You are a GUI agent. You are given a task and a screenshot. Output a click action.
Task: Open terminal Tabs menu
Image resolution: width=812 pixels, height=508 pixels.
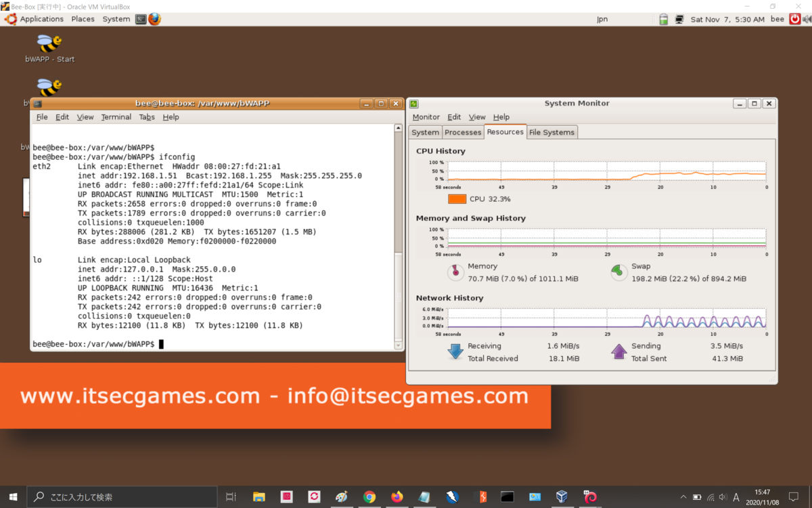point(147,117)
